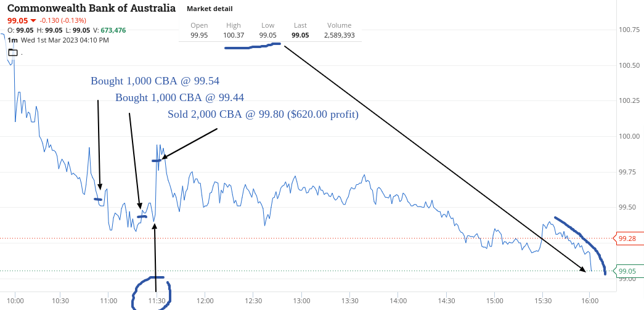The image size is (644, 310).
Task: Click the folder icon below the 1m label
Action: pos(13,52)
